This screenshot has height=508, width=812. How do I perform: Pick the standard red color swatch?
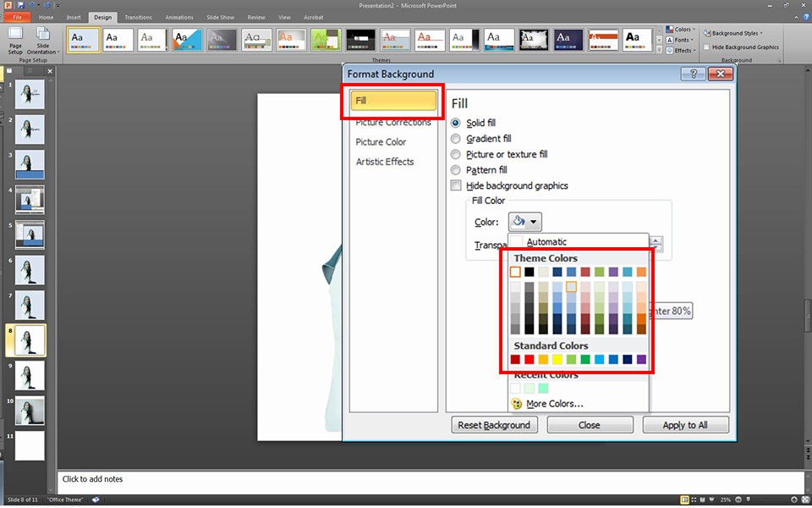click(x=529, y=360)
